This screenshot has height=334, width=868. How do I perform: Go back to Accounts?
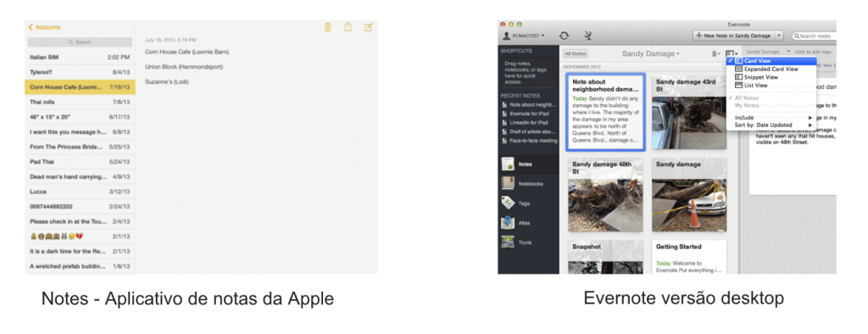[x=44, y=27]
